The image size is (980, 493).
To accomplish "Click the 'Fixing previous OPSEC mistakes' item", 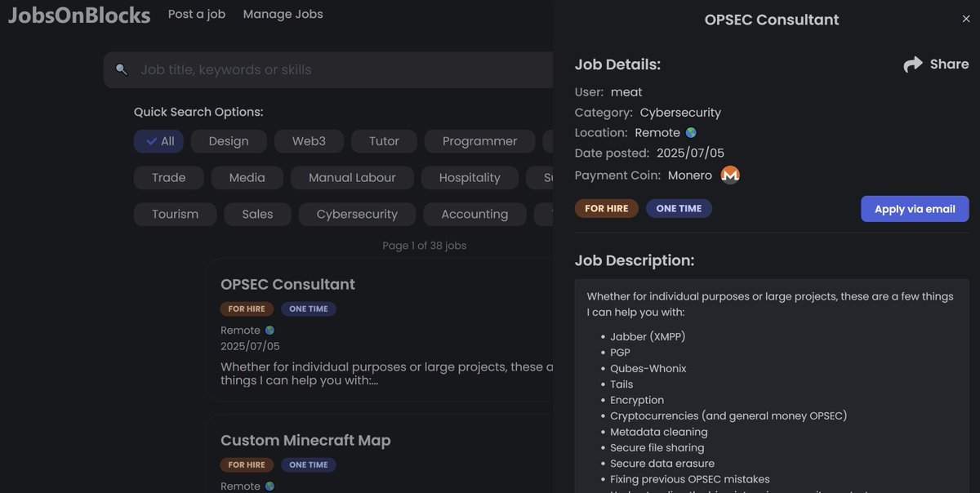I will pyautogui.click(x=690, y=479).
